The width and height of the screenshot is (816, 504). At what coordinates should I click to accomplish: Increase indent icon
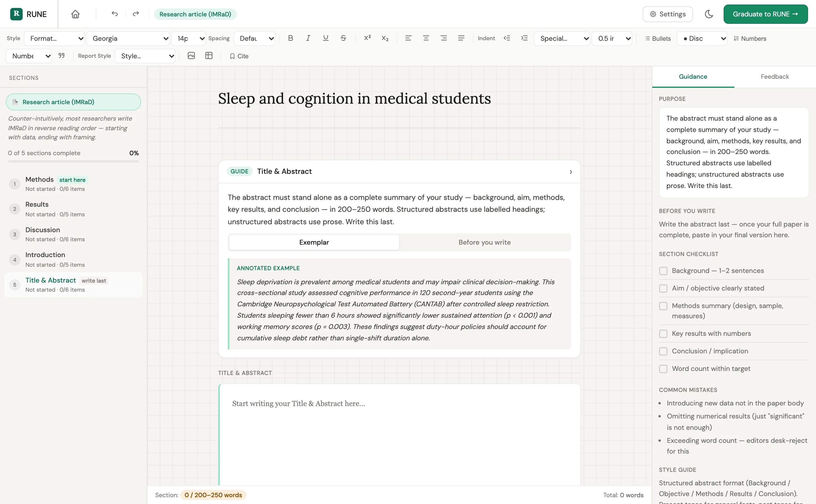[524, 38]
